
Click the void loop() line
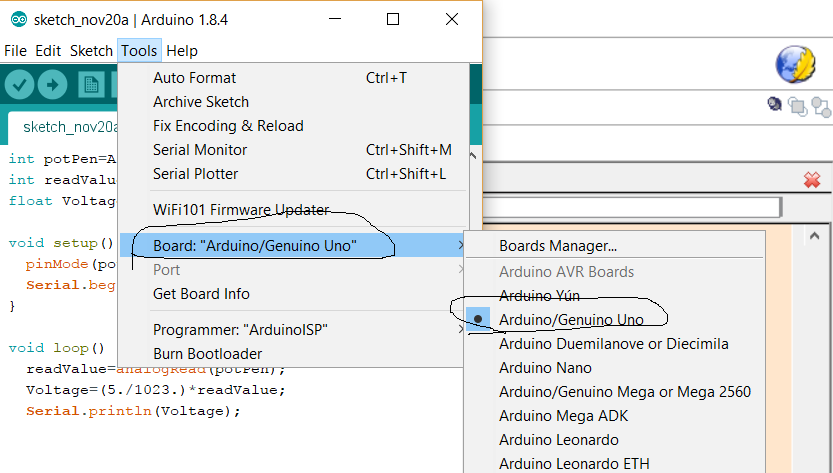click(x=57, y=348)
